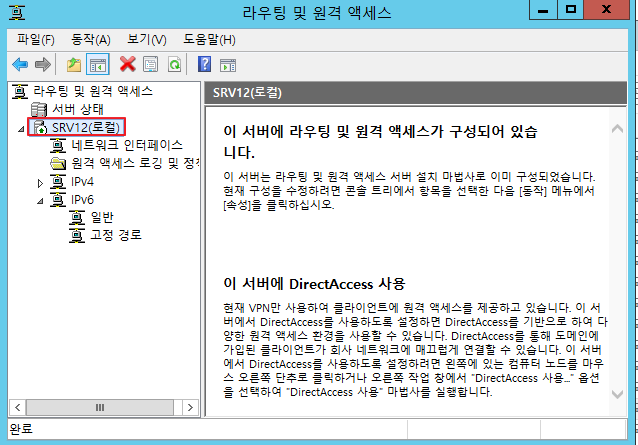Click the blue Help question mark icon
Image resolution: width=638 pixels, height=445 pixels.
coord(204,64)
